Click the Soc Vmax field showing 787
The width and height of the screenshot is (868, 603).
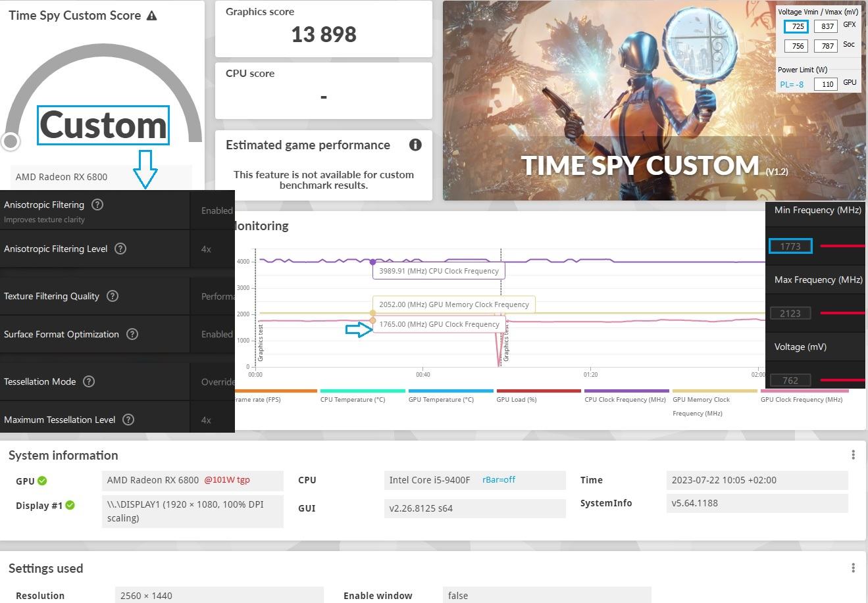[x=827, y=46]
